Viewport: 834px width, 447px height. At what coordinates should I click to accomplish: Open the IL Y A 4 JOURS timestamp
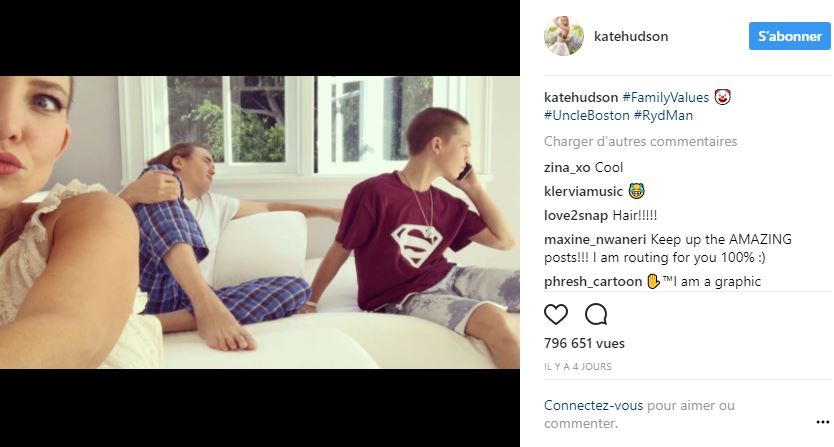[578, 367]
